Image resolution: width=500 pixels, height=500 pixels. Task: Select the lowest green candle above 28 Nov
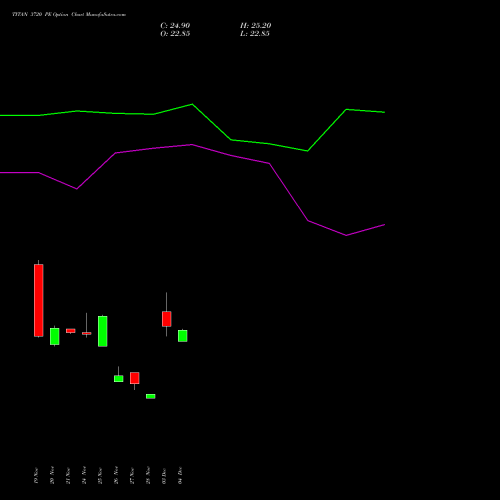[x=151, y=396]
